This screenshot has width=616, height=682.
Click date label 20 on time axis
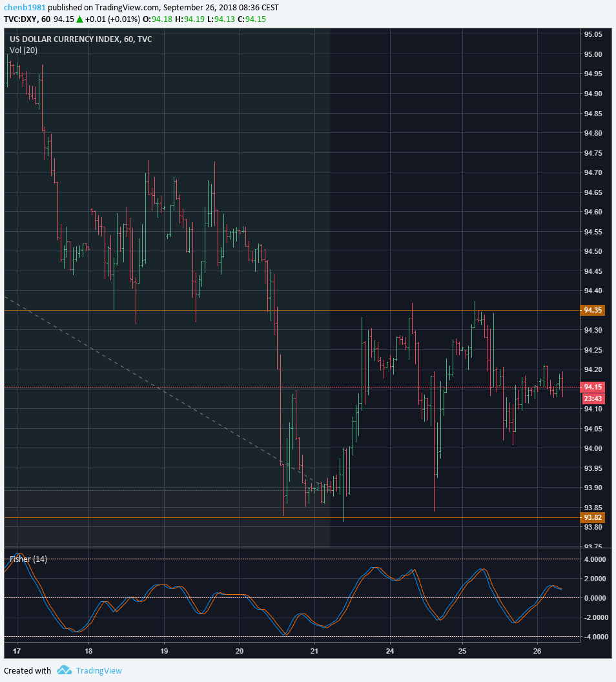[x=240, y=651]
